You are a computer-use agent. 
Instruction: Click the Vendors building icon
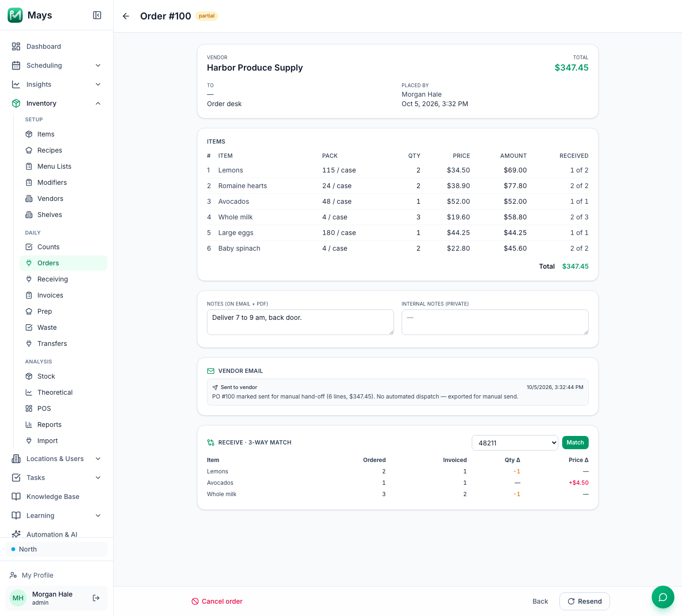29,199
